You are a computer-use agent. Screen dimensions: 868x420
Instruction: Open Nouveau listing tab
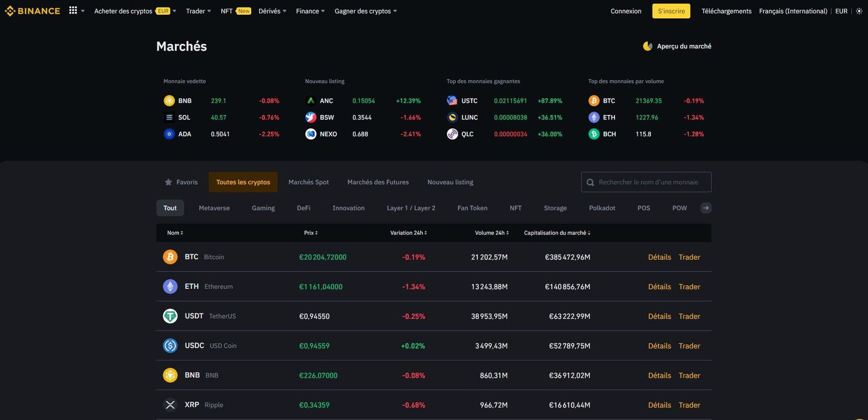(450, 182)
